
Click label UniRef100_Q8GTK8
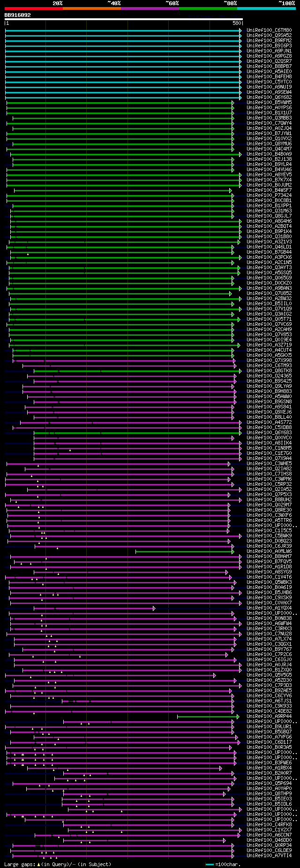click(269, 371)
